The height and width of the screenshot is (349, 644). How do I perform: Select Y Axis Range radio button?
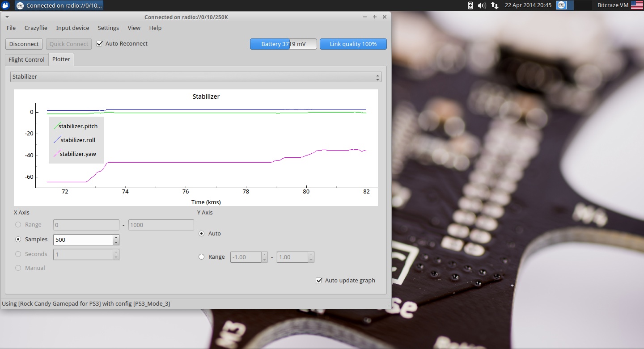pos(201,257)
